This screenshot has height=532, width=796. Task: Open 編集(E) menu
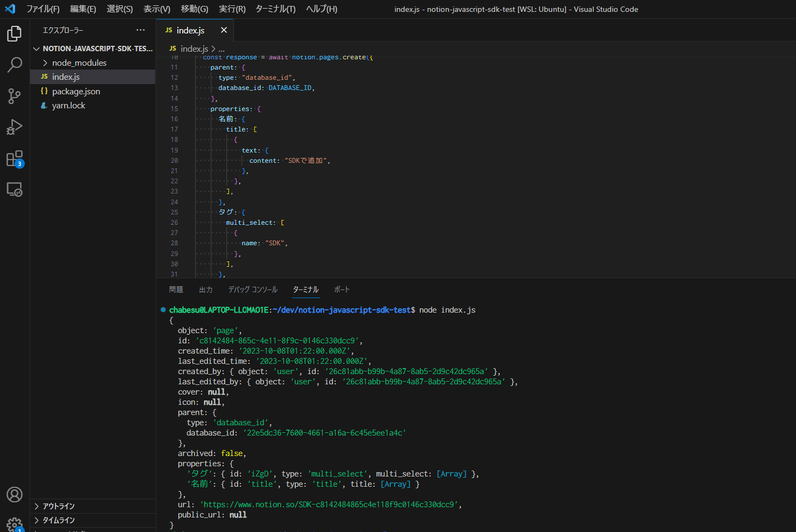click(x=83, y=9)
